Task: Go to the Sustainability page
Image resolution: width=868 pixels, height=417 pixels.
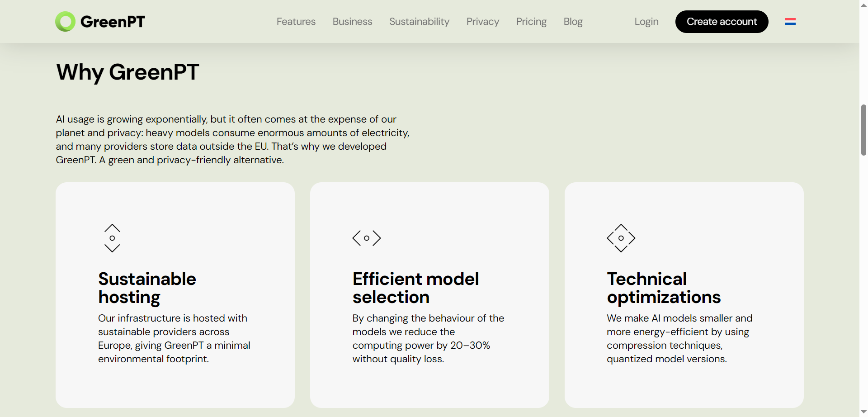Action: pos(419,22)
